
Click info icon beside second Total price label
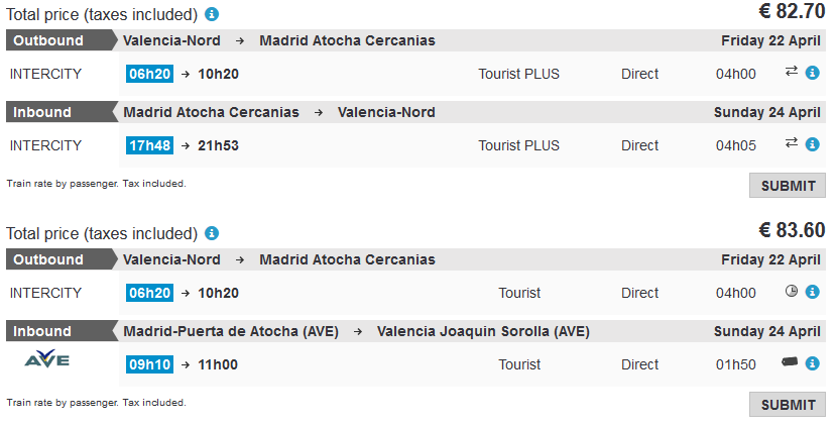(x=212, y=234)
